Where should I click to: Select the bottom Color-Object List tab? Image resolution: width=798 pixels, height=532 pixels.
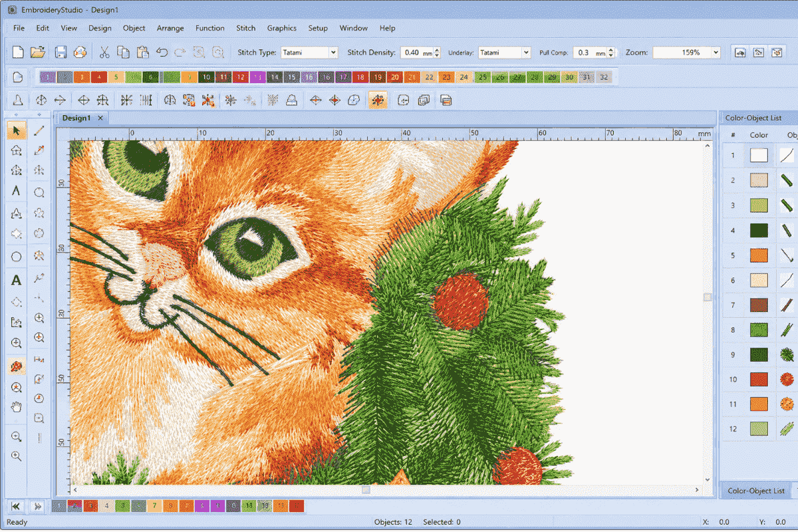click(755, 491)
